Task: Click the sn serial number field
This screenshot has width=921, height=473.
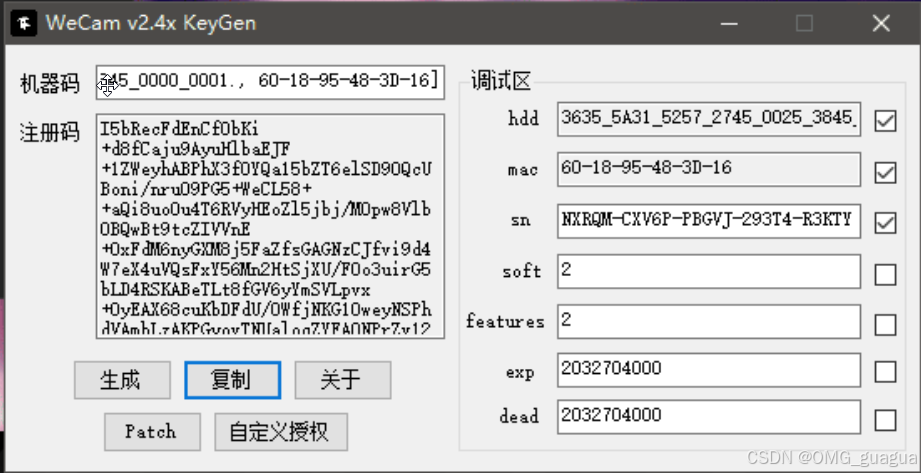Action: (x=709, y=220)
